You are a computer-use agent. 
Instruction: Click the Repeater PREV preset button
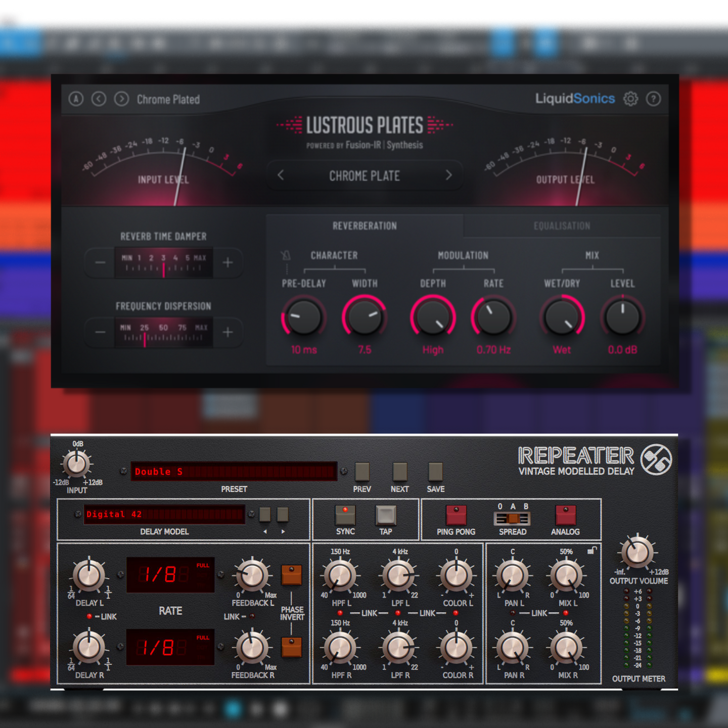[362, 472]
